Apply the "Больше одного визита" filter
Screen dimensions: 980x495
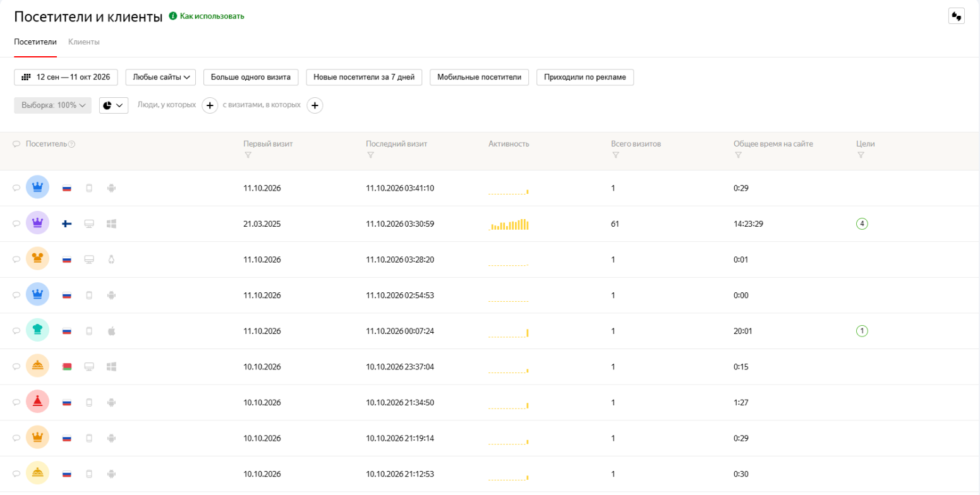pos(251,77)
